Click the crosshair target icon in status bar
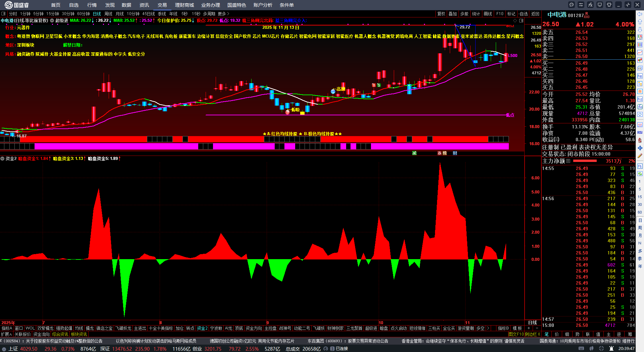This screenshot has height=352, width=644. click(x=602, y=349)
